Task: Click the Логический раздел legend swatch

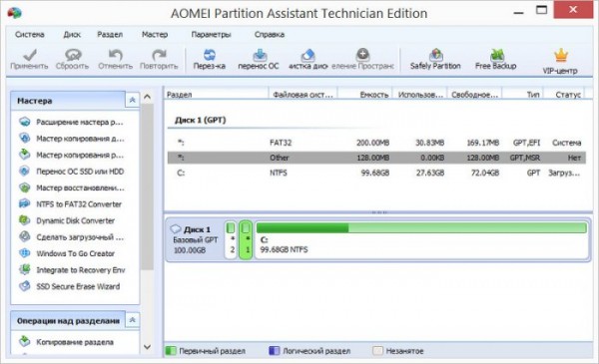Action: pos(275,351)
